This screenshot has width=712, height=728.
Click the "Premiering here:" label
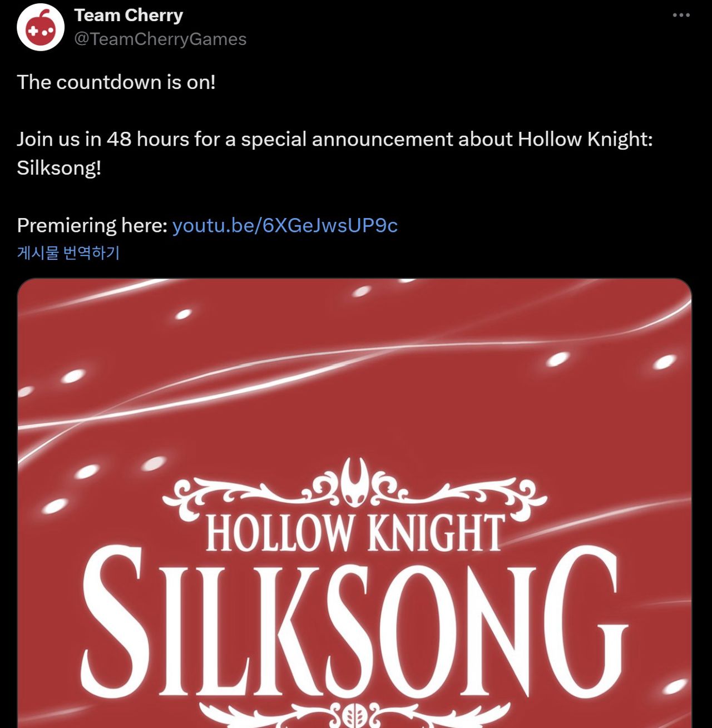pyautogui.click(x=92, y=225)
